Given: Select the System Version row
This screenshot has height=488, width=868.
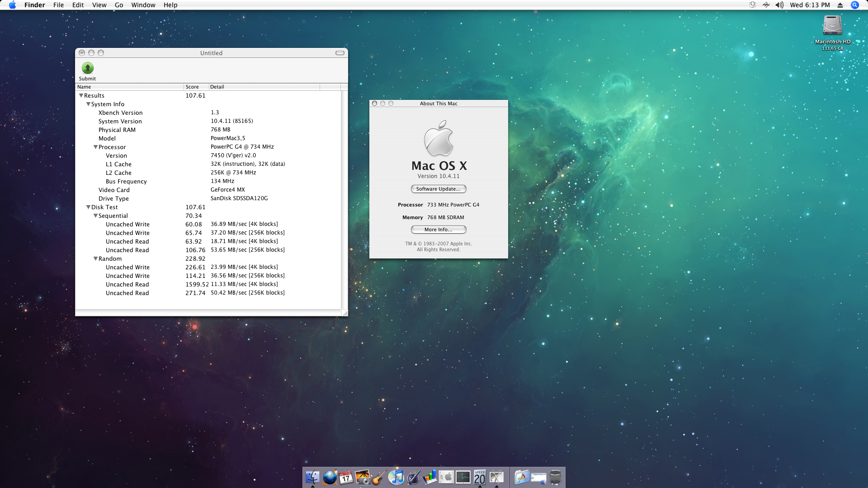Looking at the screenshot, I should click(x=208, y=121).
